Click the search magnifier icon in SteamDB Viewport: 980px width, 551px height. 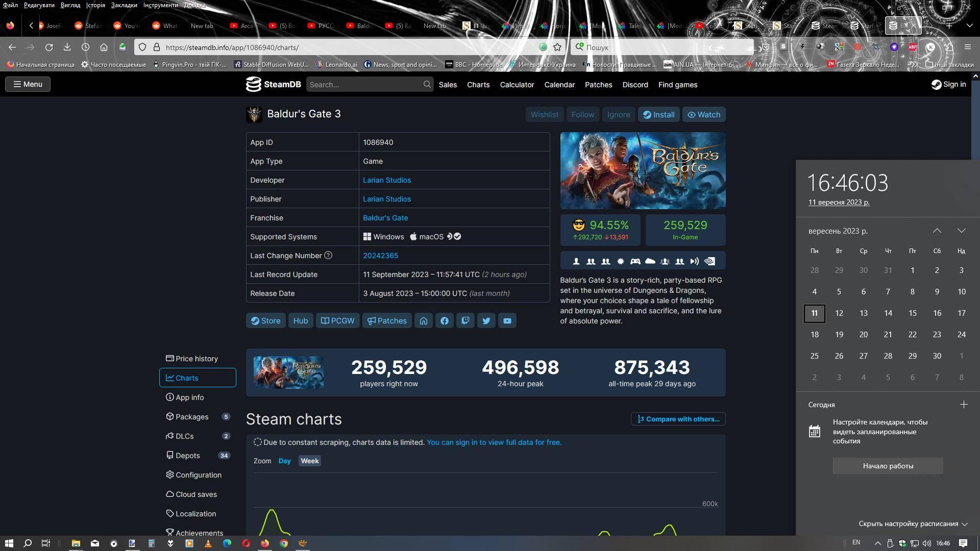pos(427,84)
